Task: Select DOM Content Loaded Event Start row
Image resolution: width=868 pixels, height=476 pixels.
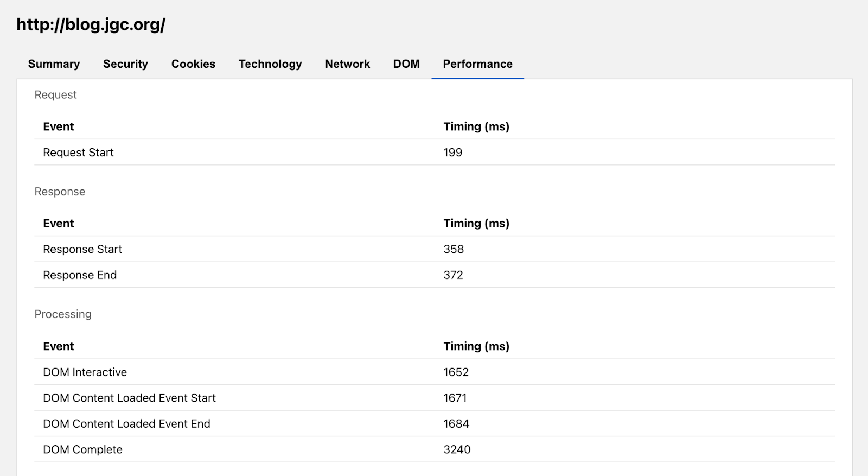Action: [435, 398]
